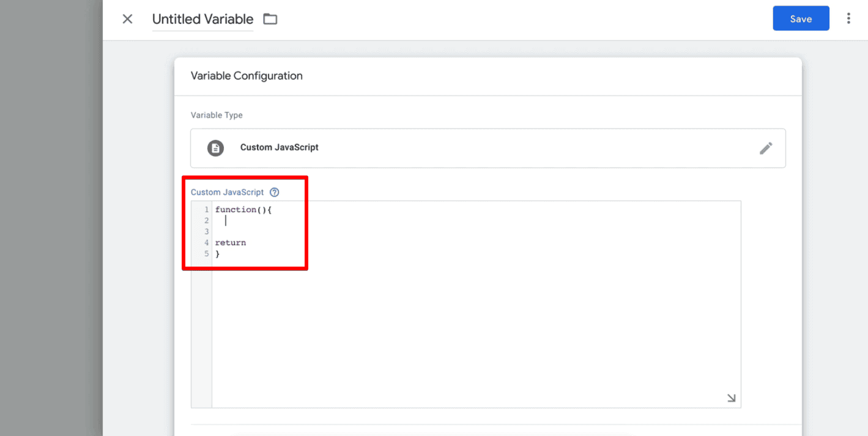Click the pencil icon to edit variable type

[766, 148]
